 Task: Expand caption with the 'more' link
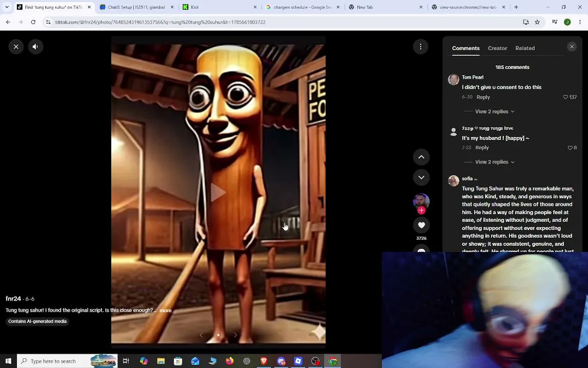click(165, 311)
